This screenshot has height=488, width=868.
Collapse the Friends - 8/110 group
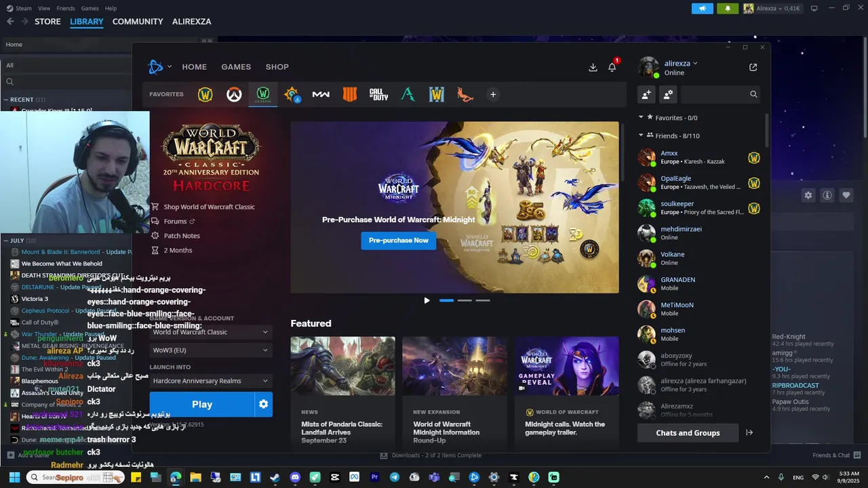[641, 136]
